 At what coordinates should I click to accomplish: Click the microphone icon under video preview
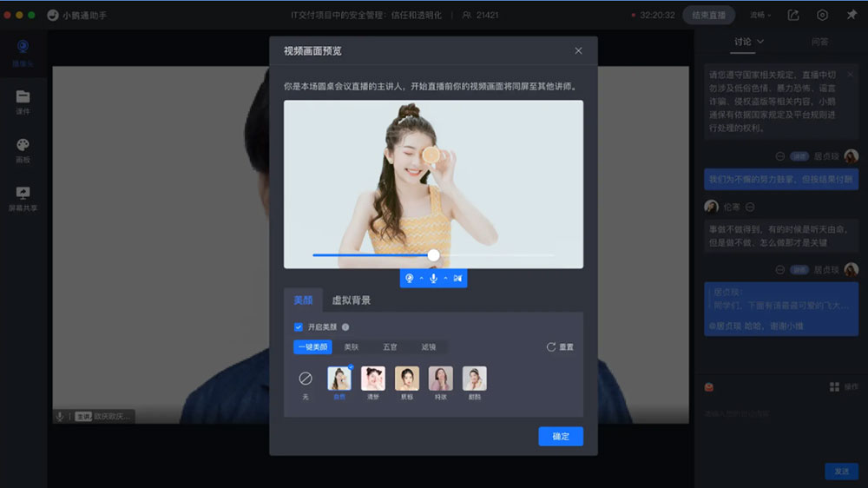coord(433,278)
